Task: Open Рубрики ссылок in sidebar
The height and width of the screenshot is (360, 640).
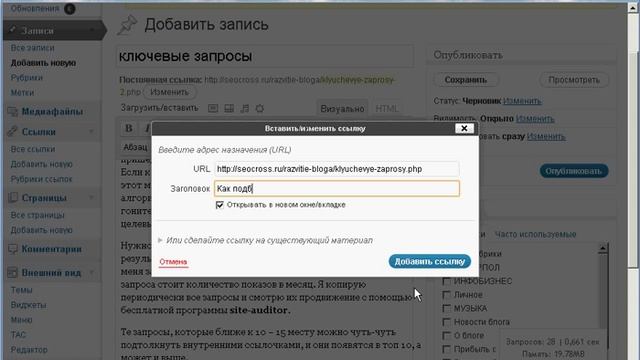Action: [41, 179]
